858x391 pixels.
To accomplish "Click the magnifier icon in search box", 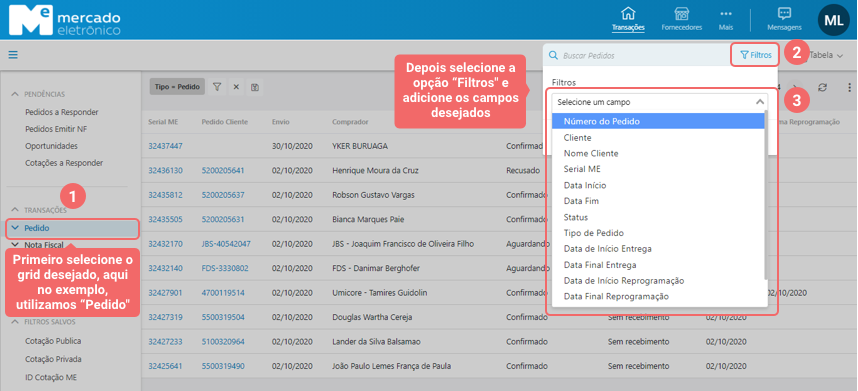I will tap(553, 55).
